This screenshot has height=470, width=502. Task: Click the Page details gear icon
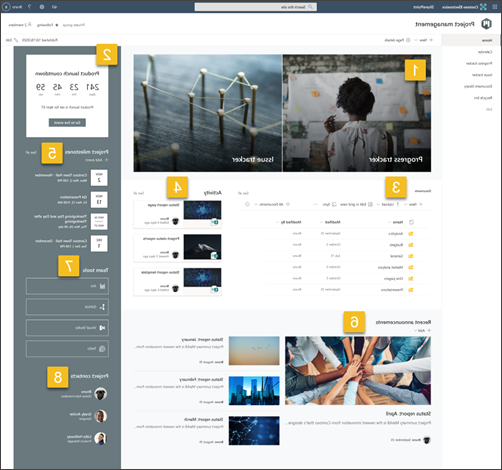[408, 40]
